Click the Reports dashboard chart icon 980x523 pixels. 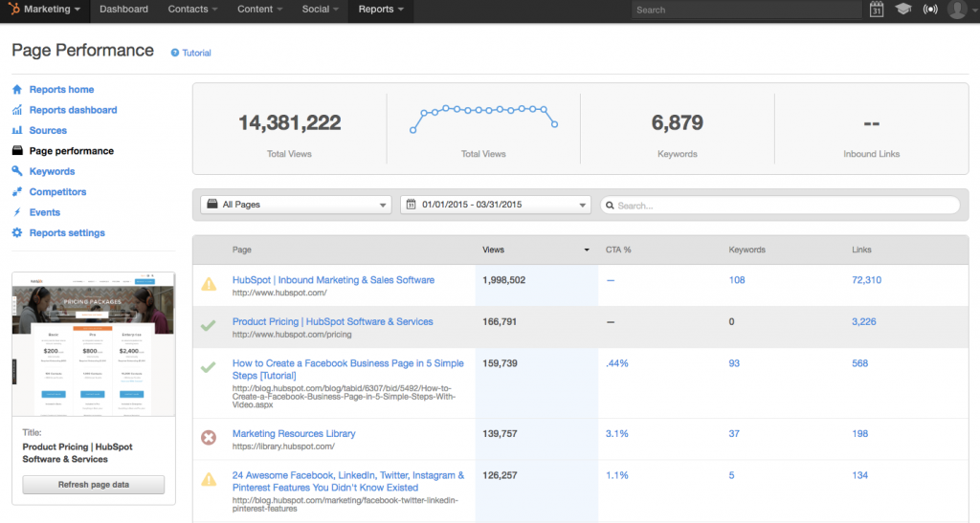pos(17,110)
